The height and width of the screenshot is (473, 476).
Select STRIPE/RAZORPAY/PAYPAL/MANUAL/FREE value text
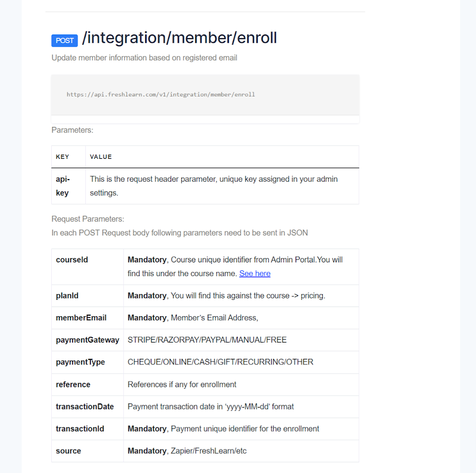click(207, 340)
